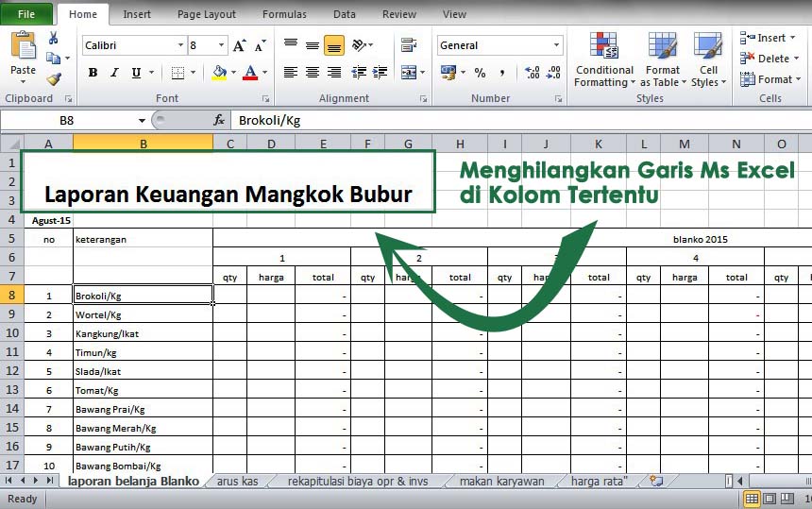Click Decrease Decimal icon
Image resolution: width=812 pixels, height=509 pixels.
[x=553, y=73]
